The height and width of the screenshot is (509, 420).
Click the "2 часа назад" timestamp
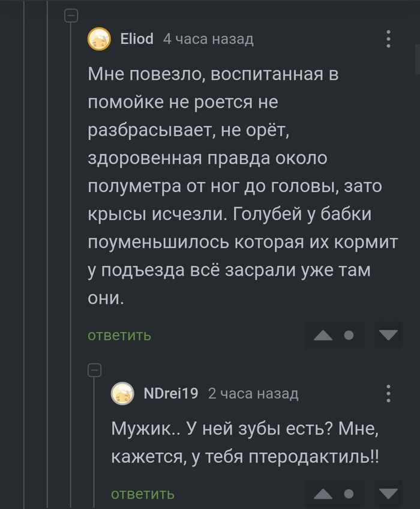tap(253, 394)
